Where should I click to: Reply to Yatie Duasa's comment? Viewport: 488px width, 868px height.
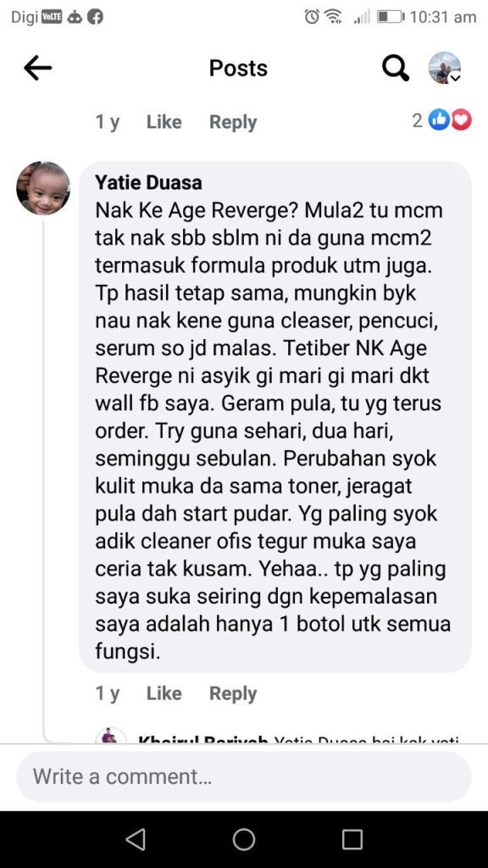(233, 693)
